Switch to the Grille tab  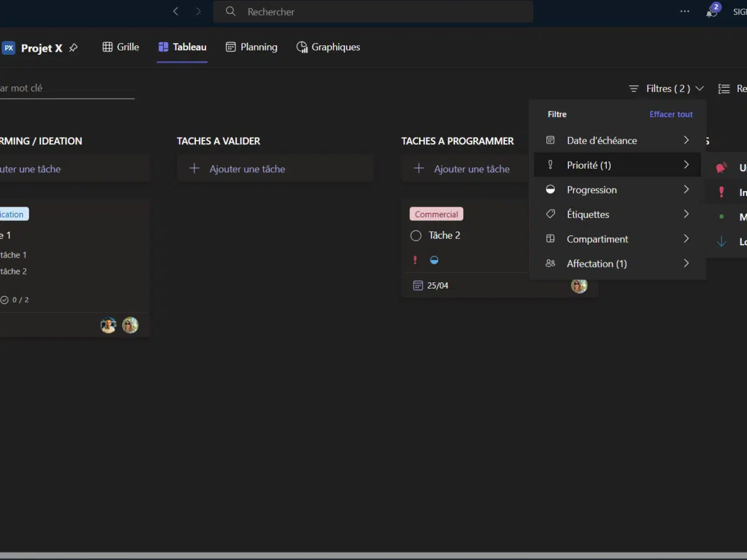pyautogui.click(x=121, y=47)
